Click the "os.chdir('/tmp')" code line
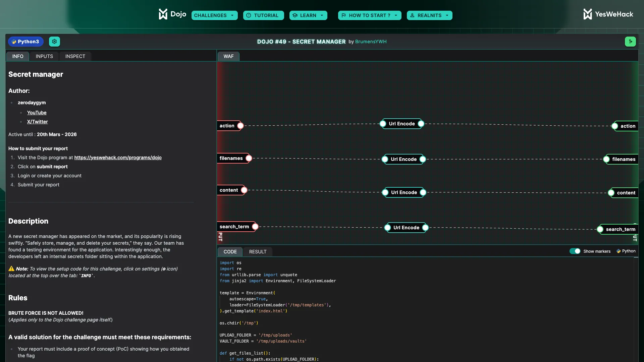Viewport: 644px width, 362px height. 239,323
